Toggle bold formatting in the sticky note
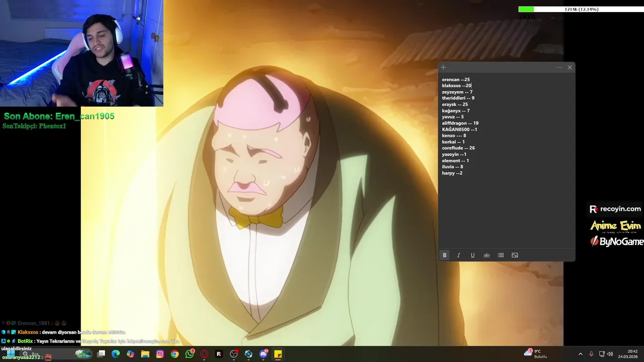The height and width of the screenshot is (362, 644). 444,255
